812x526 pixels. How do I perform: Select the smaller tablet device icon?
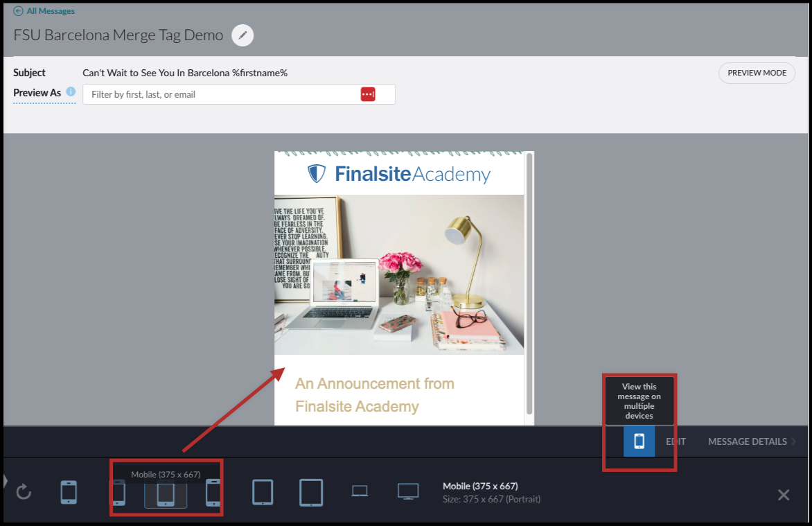point(263,492)
